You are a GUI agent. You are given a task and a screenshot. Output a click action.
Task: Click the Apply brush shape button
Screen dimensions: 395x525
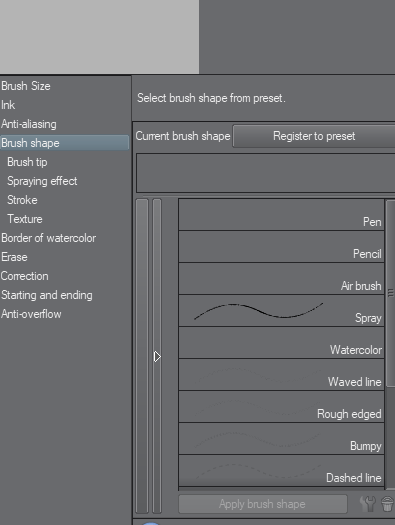262,504
